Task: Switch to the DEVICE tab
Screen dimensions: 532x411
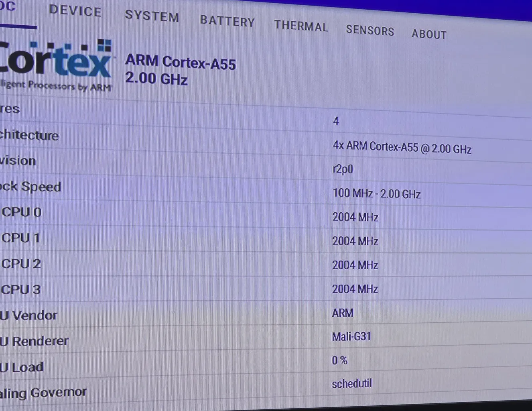Action: (x=75, y=11)
